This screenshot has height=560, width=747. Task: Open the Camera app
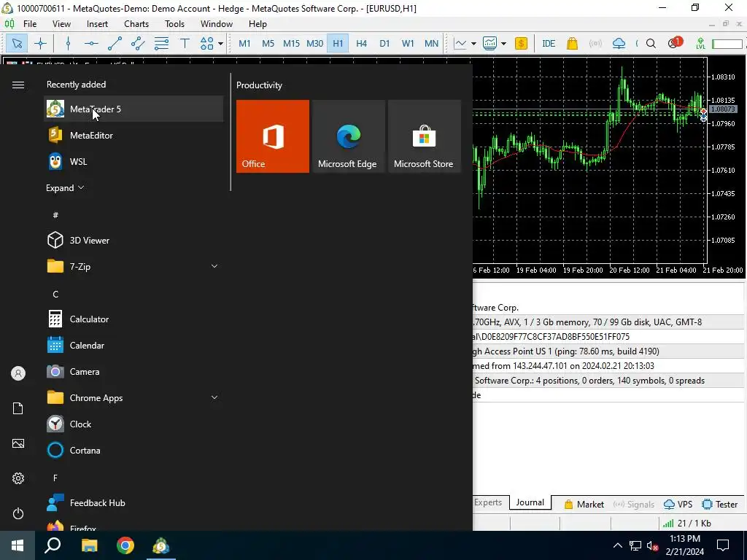click(x=134, y=371)
